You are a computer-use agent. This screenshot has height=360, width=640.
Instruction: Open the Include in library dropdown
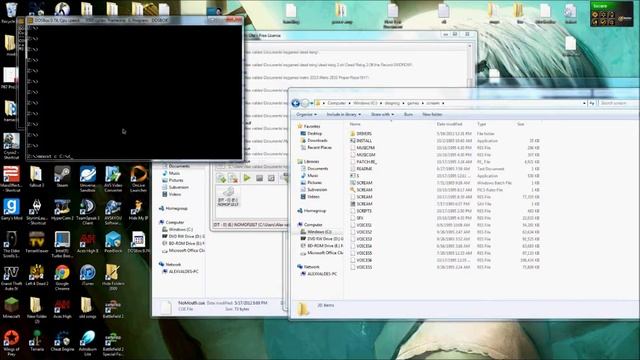pyautogui.click(x=344, y=115)
